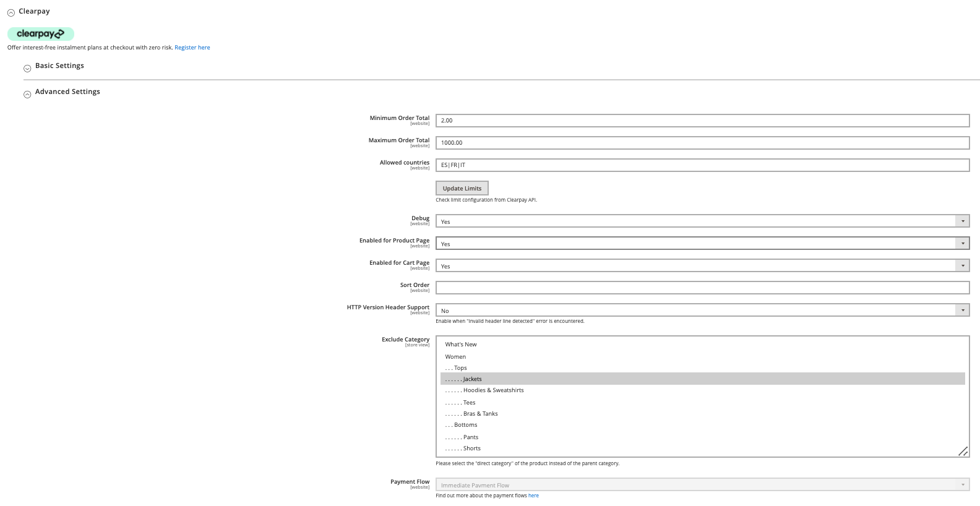Open the Register here link
Screen dimensions: 980x506
point(192,48)
